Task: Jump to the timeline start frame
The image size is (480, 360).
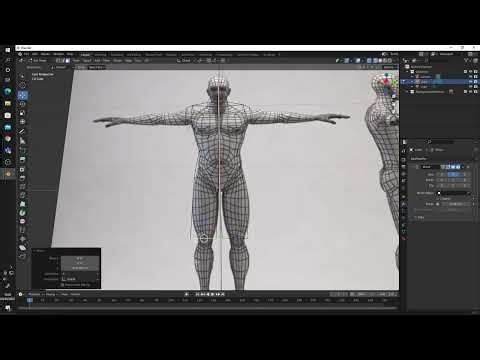Action: point(198,294)
